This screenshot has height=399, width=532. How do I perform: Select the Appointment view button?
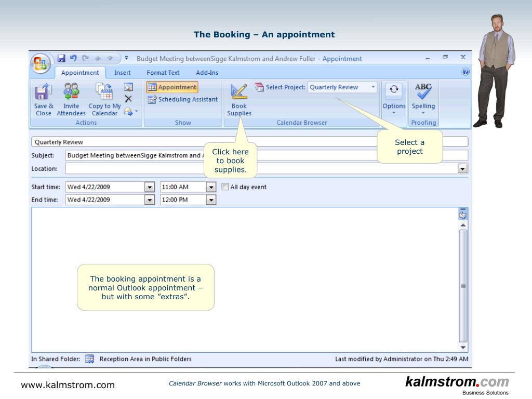[172, 87]
